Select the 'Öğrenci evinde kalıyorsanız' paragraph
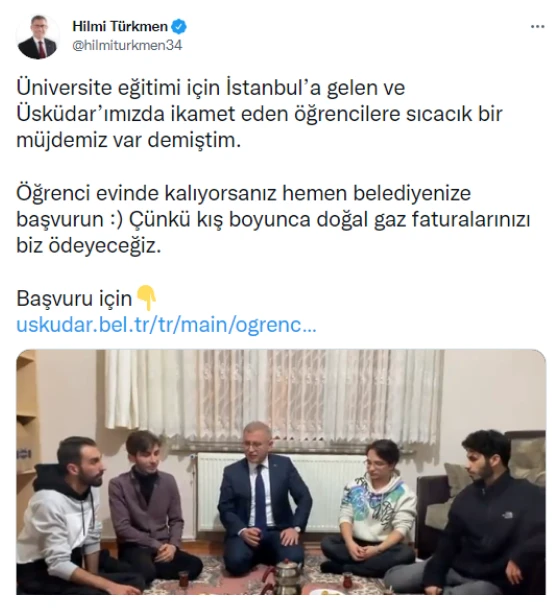Image resolution: width=553 pixels, height=612 pixels. click(273, 219)
